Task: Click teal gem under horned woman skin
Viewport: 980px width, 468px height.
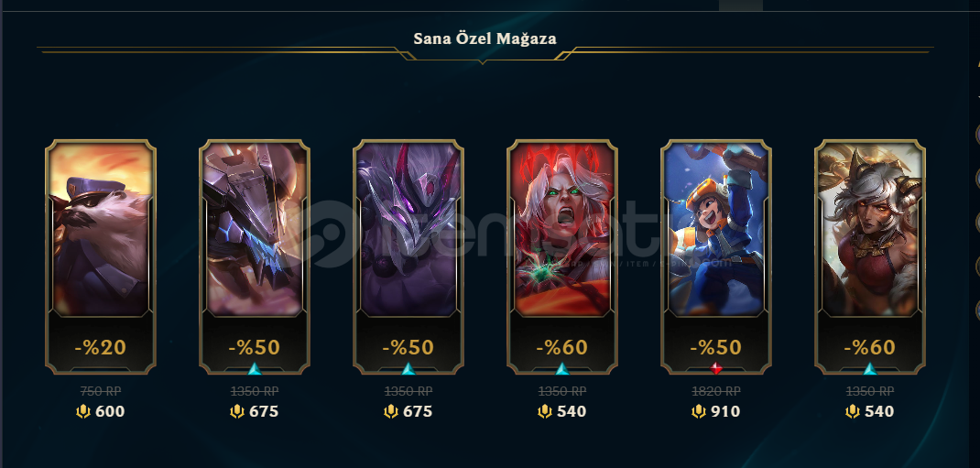Action: click(870, 369)
